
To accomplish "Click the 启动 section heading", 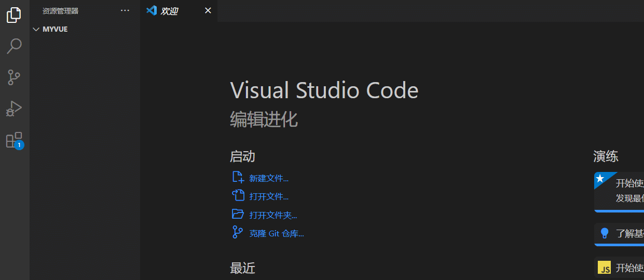I will tap(242, 156).
